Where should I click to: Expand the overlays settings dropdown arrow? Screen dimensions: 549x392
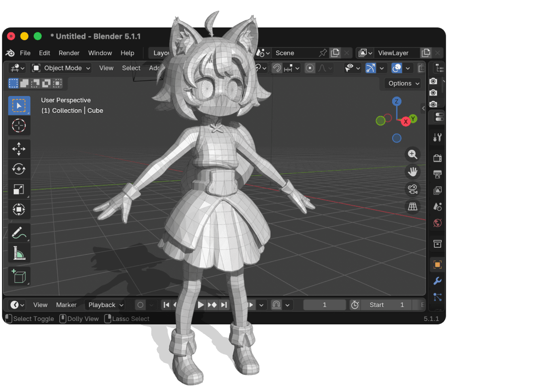[407, 68]
